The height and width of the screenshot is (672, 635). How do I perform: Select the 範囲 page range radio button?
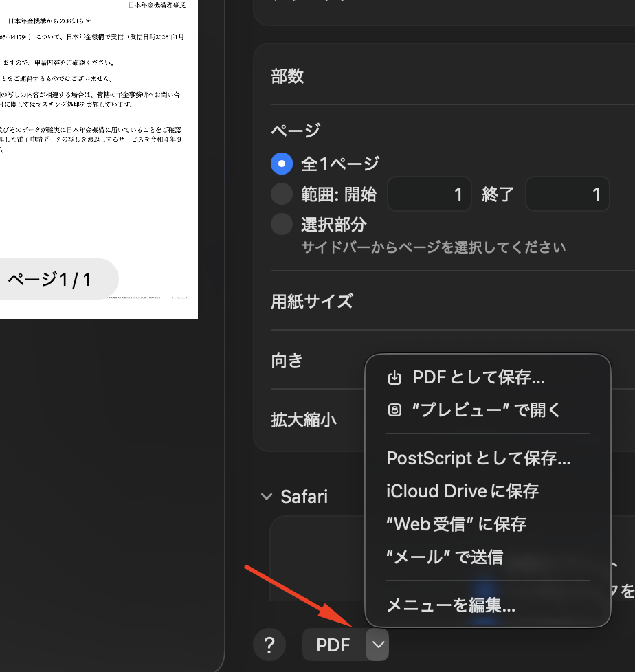click(282, 194)
